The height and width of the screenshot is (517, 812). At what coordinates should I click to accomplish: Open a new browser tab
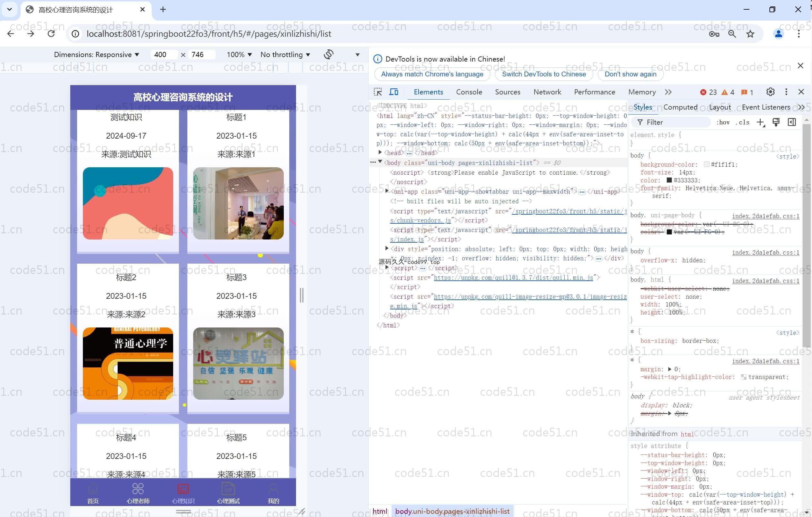(x=163, y=9)
